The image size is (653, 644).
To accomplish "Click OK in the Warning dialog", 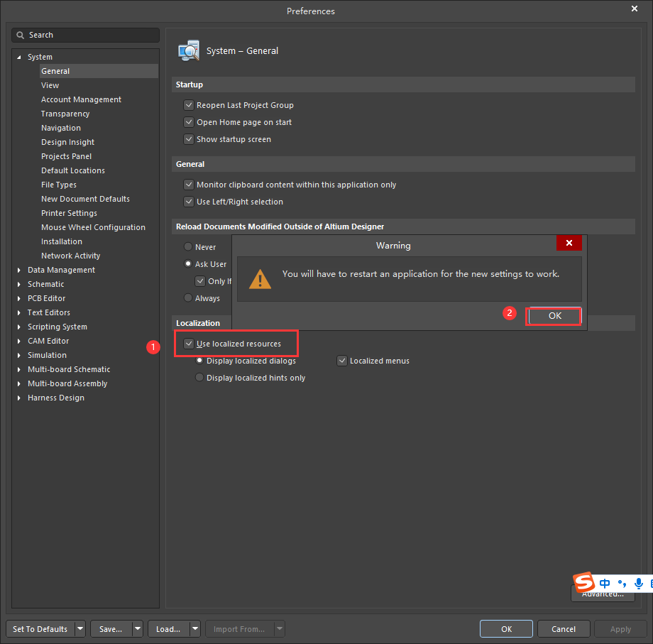I will coord(554,316).
